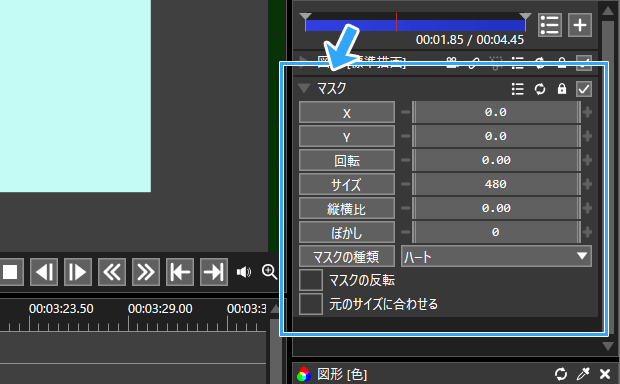Stop playback with the square stop button

point(11,272)
